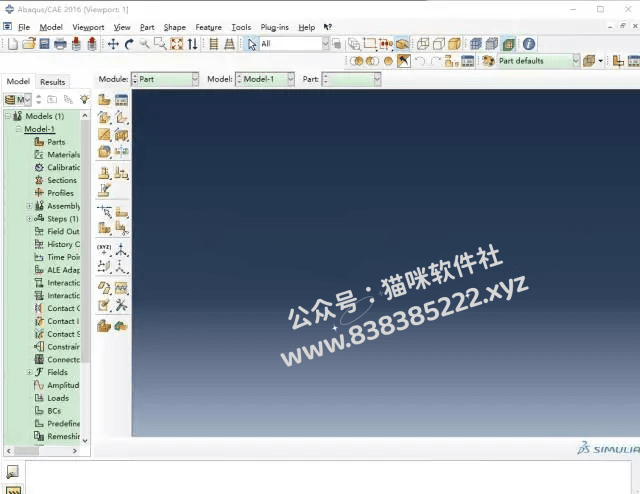Open the Model dropdown showing Model-1
The height and width of the screenshot is (494, 640).
coord(265,79)
